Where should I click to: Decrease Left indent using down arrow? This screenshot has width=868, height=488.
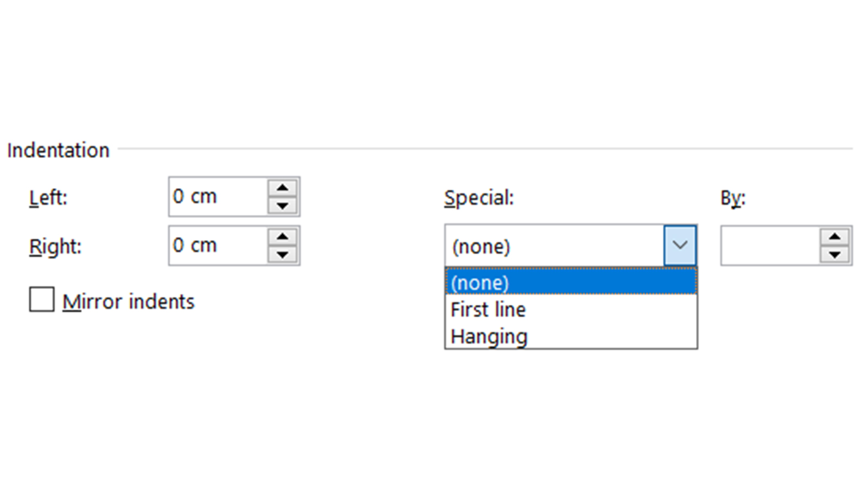(x=282, y=206)
